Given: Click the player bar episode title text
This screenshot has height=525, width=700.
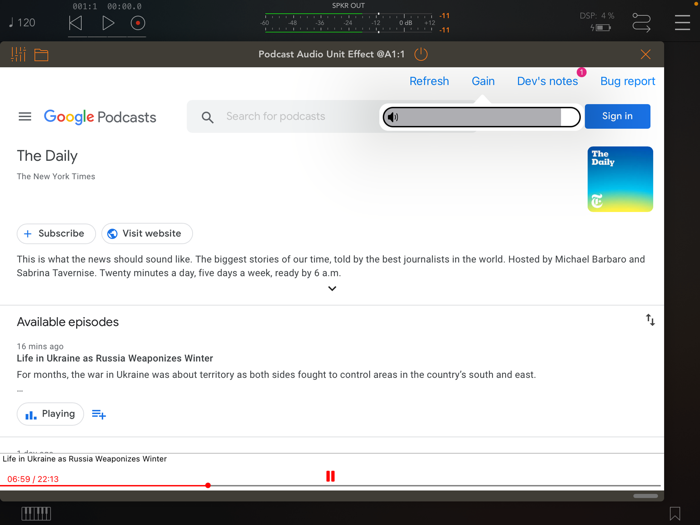Looking at the screenshot, I should (85, 459).
